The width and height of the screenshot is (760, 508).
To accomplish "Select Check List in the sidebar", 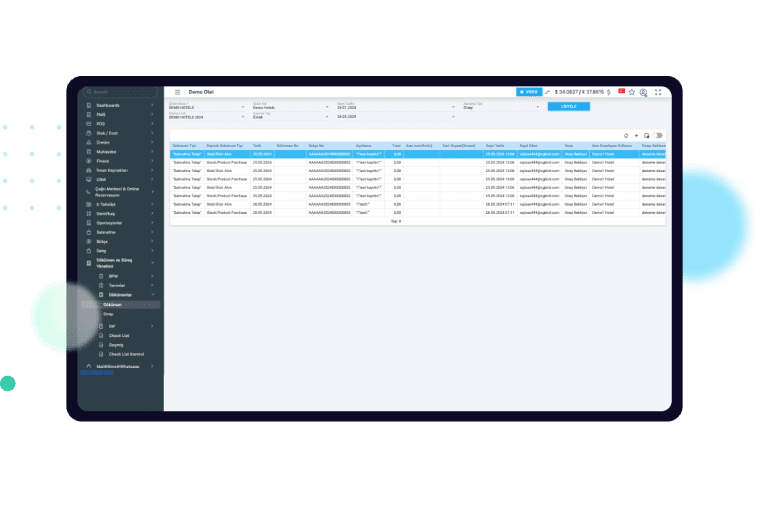I will pos(120,335).
